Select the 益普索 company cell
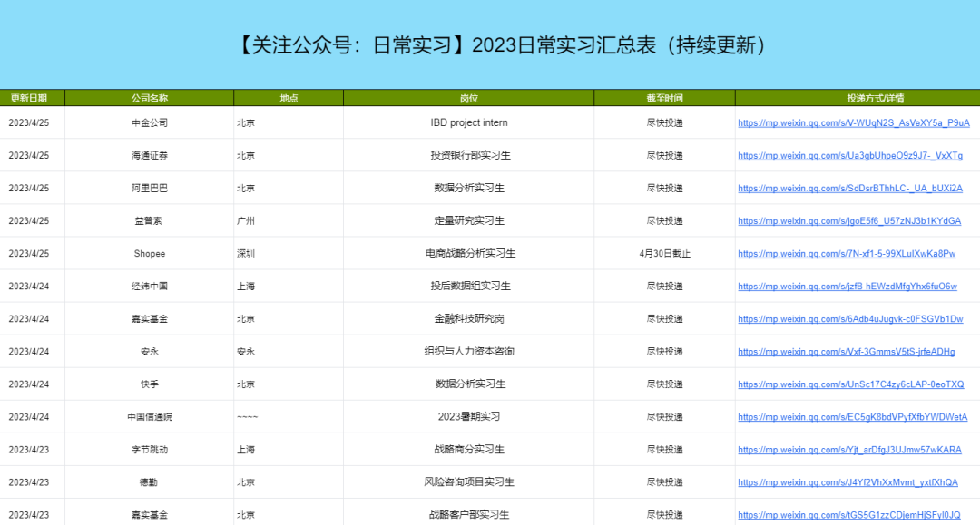The image size is (980, 525). click(x=149, y=221)
